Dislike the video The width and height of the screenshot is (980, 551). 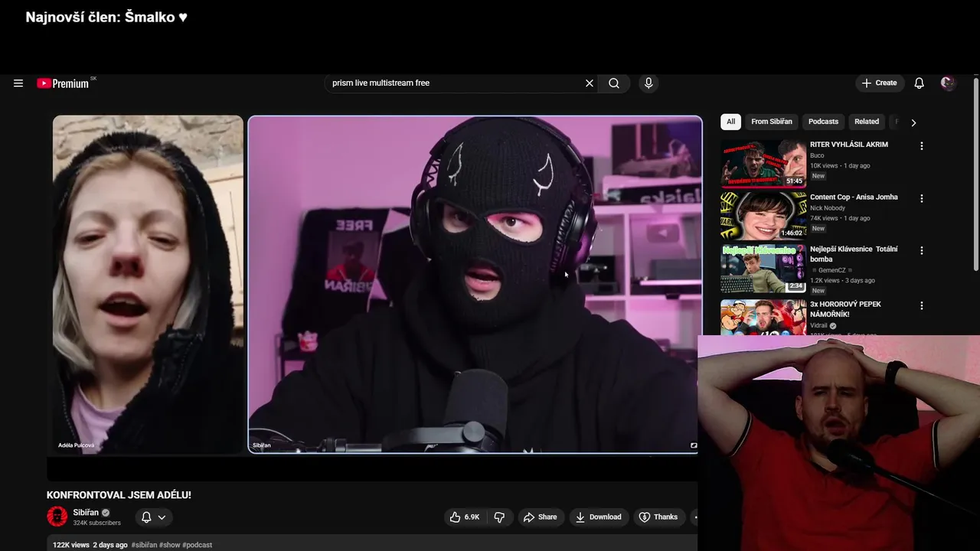click(x=499, y=517)
